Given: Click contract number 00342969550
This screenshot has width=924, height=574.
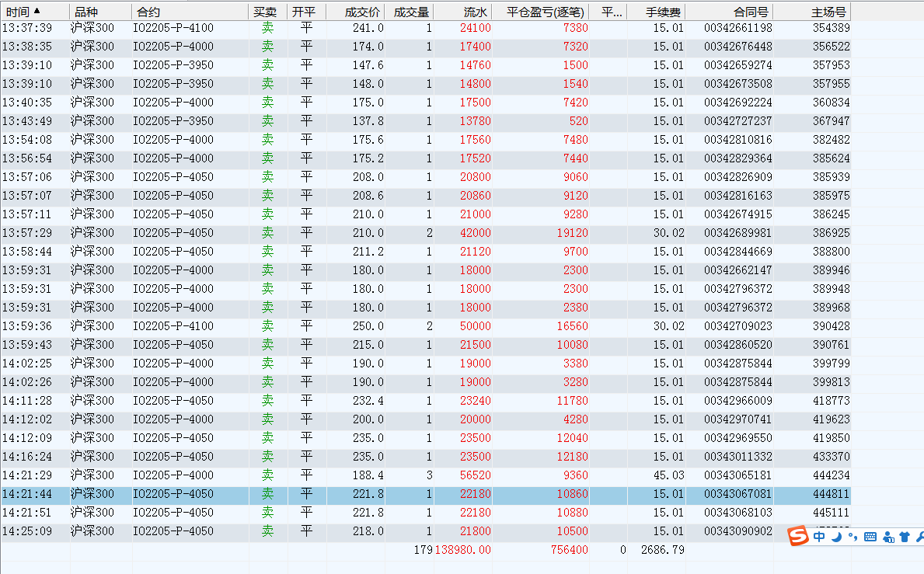Looking at the screenshot, I should (x=737, y=438).
